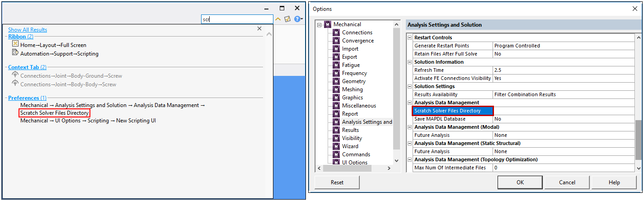Screen dimensions: 644x201
Task: Click the Report M icon in Options tree
Action: tap(336, 114)
